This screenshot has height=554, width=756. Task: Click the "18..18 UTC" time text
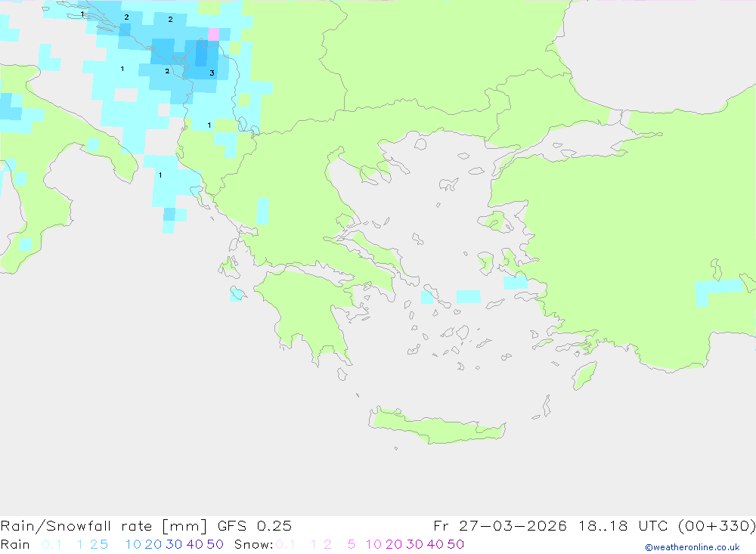click(x=623, y=526)
